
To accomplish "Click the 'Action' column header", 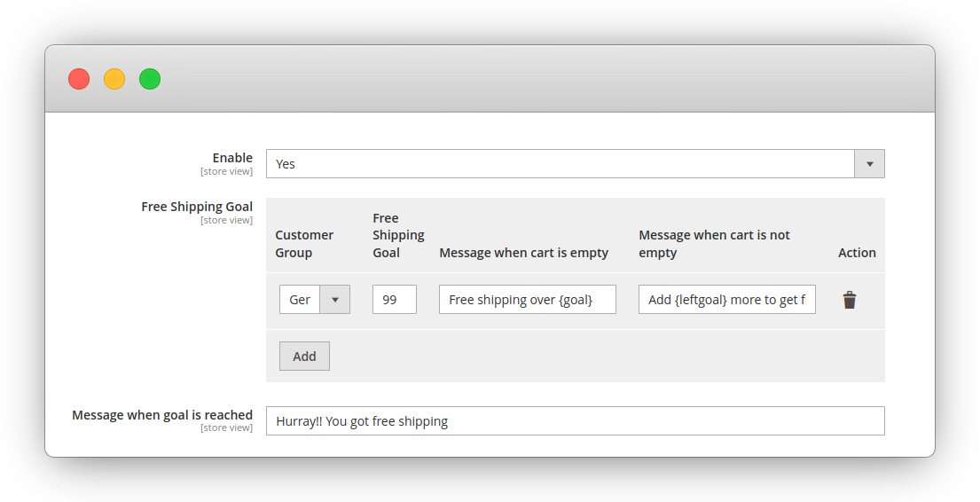I will coord(857,253).
